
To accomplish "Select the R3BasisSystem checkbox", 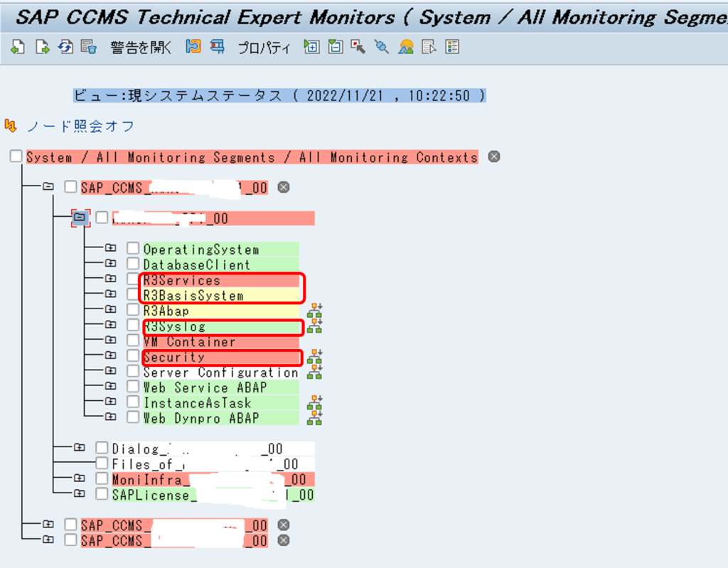I will [133, 294].
